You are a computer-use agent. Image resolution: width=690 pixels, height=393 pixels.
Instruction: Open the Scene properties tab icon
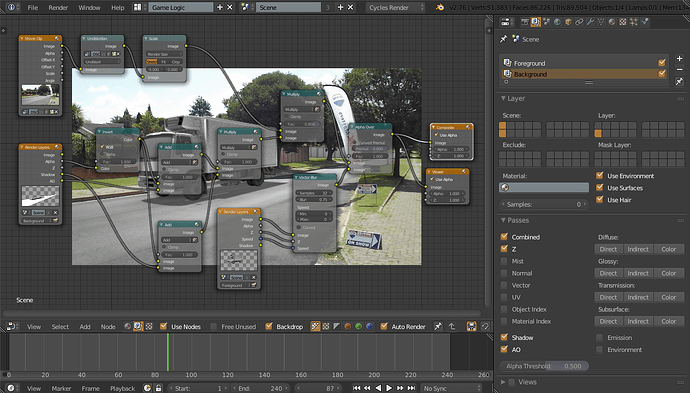(x=547, y=22)
